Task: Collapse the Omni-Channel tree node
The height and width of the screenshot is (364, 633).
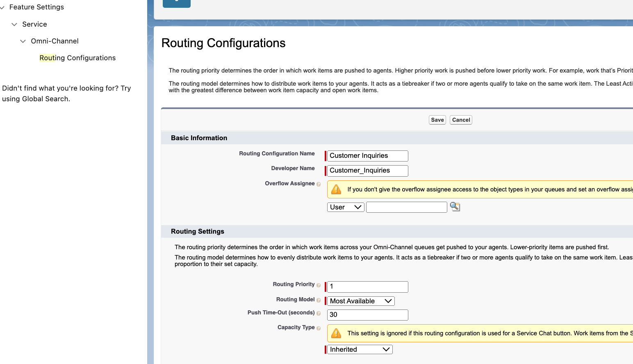Action: point(23,41)
